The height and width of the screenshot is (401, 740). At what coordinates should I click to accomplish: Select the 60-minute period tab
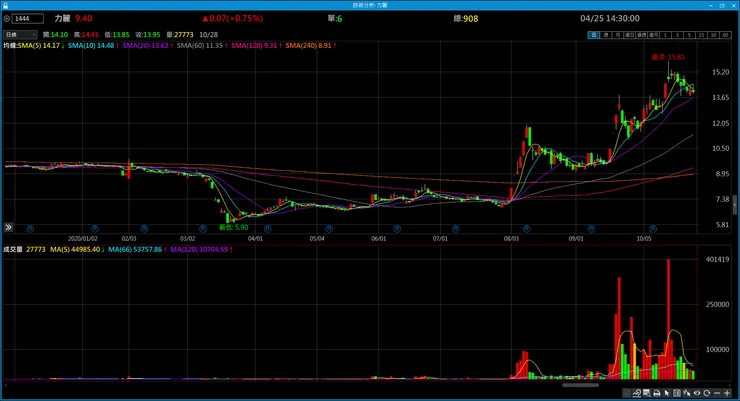point(725,35)
